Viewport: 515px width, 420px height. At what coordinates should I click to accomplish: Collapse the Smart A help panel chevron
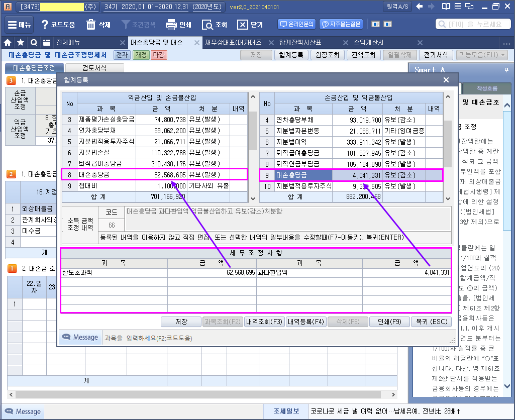[x=507, y=106]
